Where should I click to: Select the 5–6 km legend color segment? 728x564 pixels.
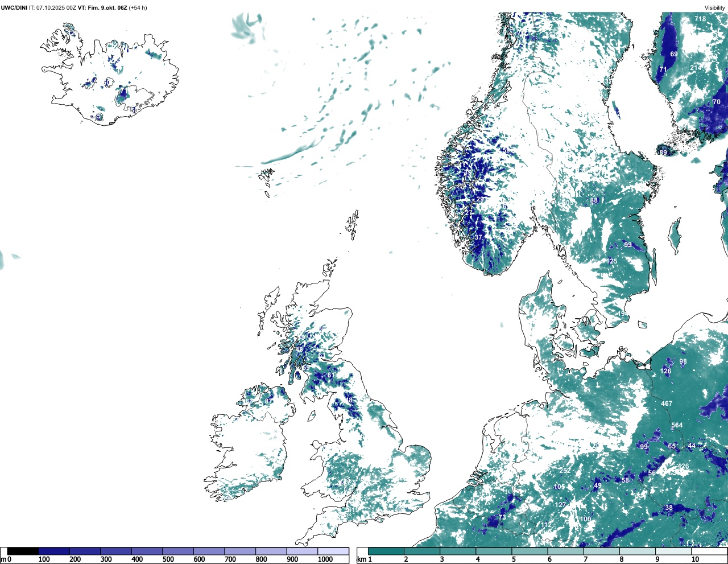[530, 551]
